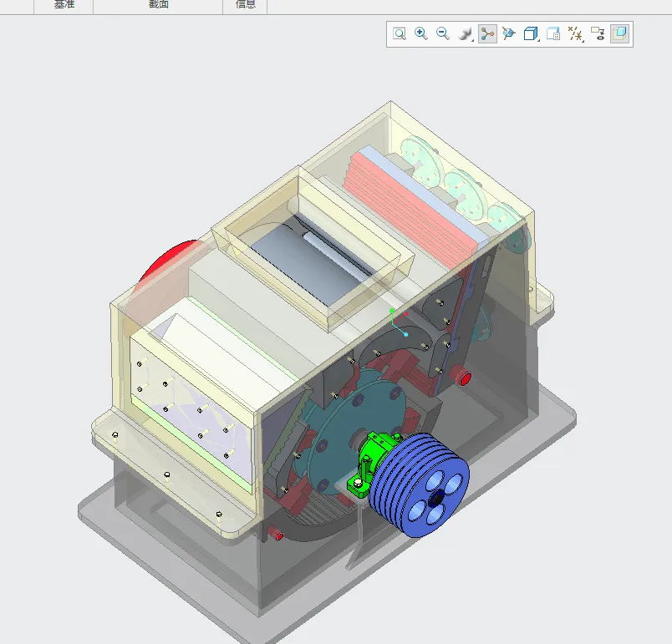
Task: Open the view manager icon
Action: [x=553, y=33]
